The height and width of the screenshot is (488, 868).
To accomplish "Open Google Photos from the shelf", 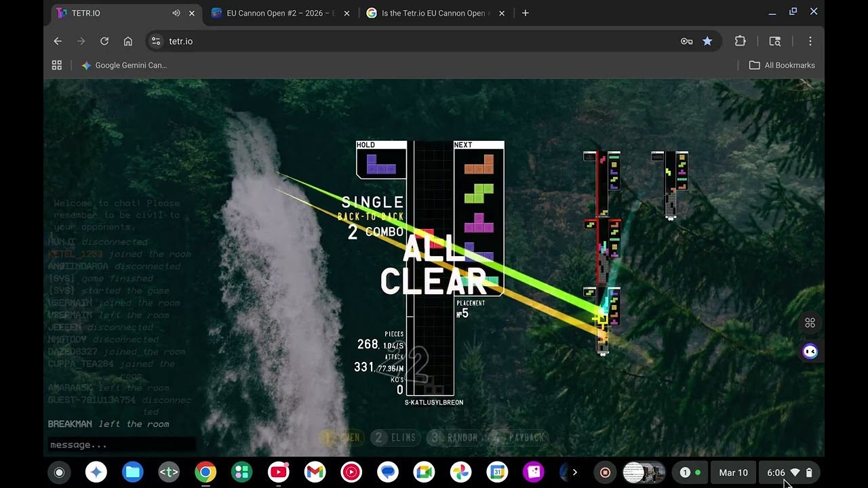I will [460, 472].
